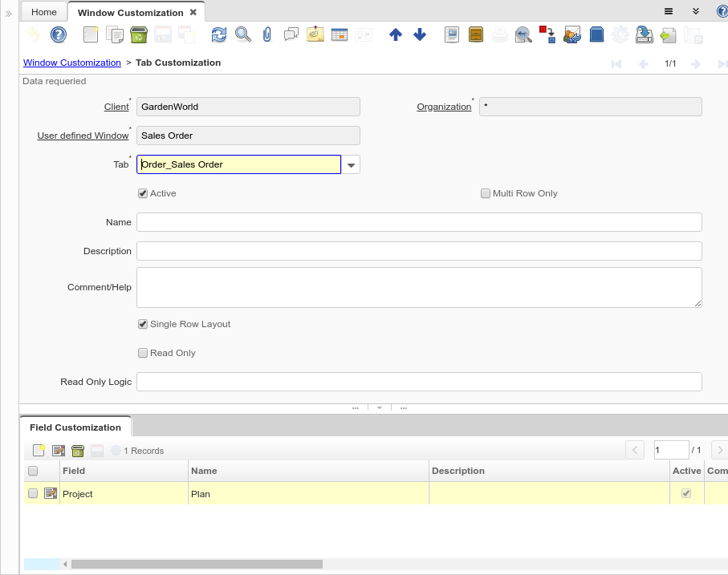
Task: Open record lookup with magnifier icon
Action: pyautogui.click(x=243, y=34)
